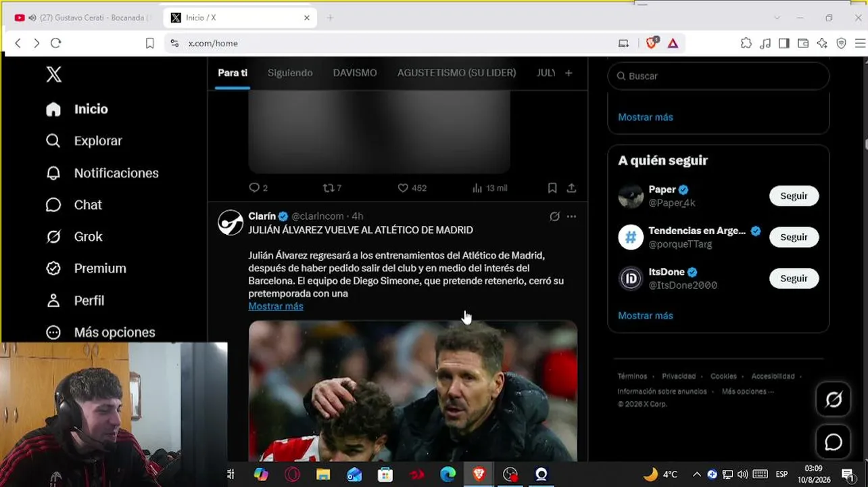This screenshot has height=487, width=868.
Task: Open the Brave Shields lion icon
Action: coord(652,43)
